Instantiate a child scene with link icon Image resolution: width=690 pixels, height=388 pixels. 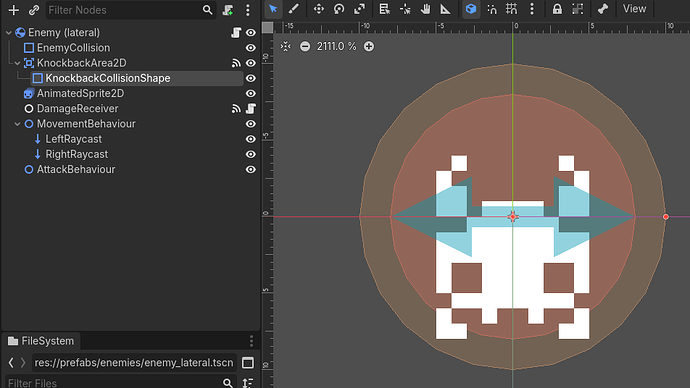pyautogui.click(x=34, y=10)
